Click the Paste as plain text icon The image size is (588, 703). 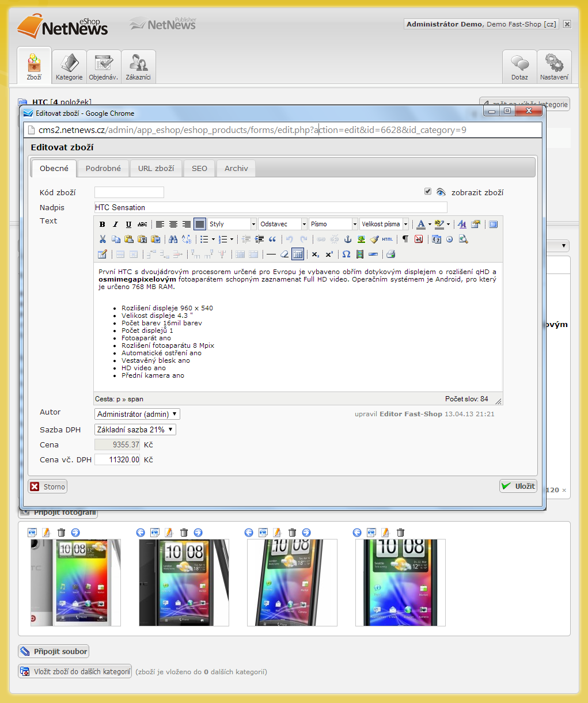142,239
